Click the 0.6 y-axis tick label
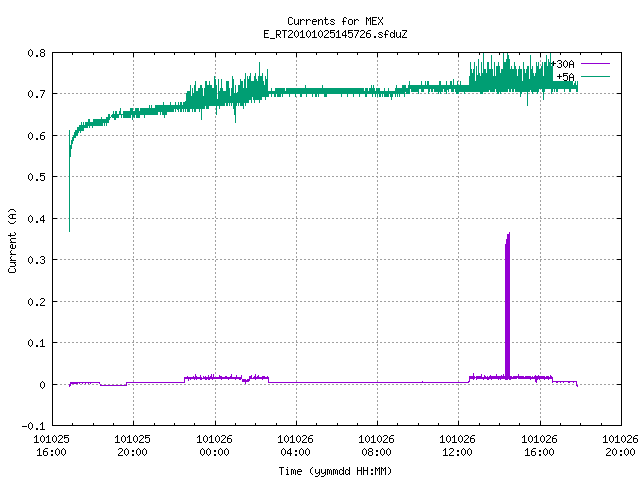The image size is (640, 480). tap(36, 136)
